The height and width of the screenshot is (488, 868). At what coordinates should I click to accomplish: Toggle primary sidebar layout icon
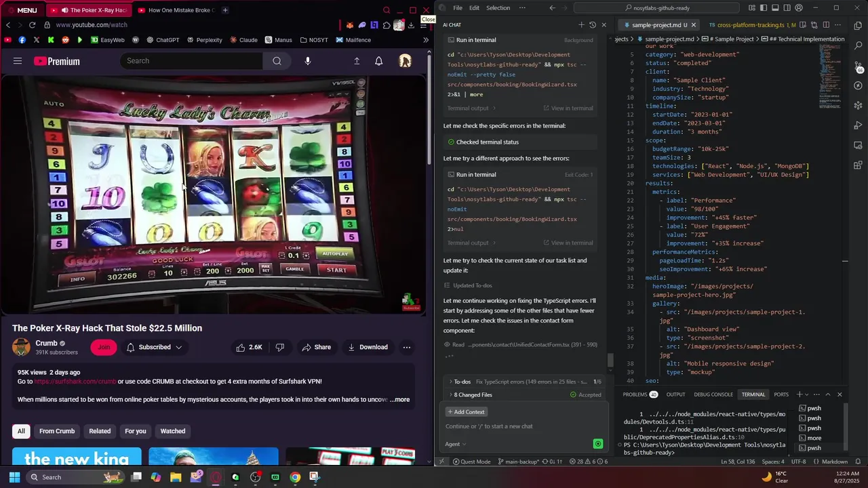tap(764, 8)
